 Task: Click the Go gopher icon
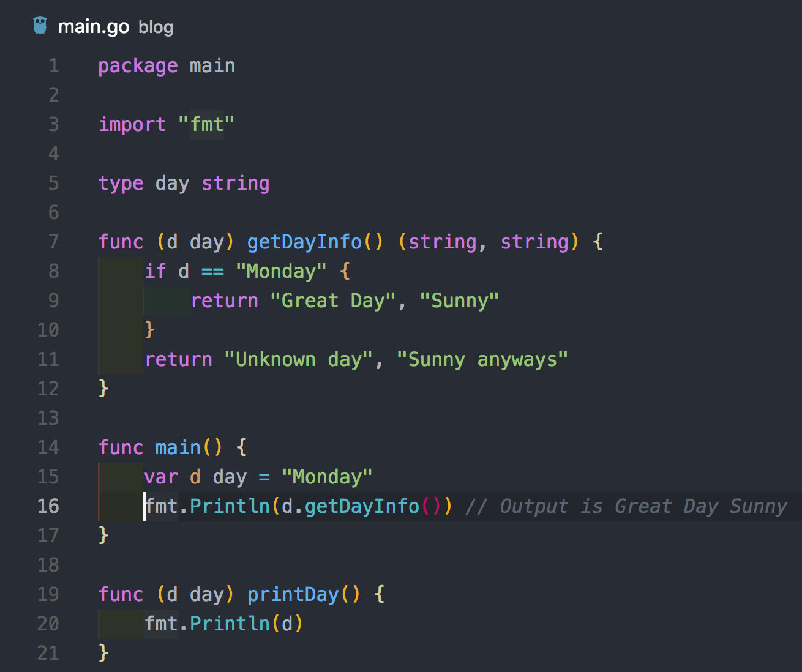[x=39, y=25]
